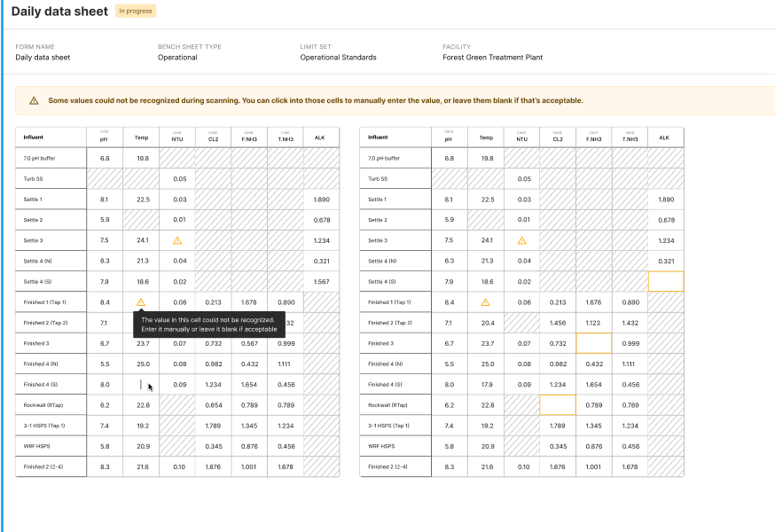Click pH column header in left table
775x532 pixels.
pyautogui.click(x=104, y=137)
